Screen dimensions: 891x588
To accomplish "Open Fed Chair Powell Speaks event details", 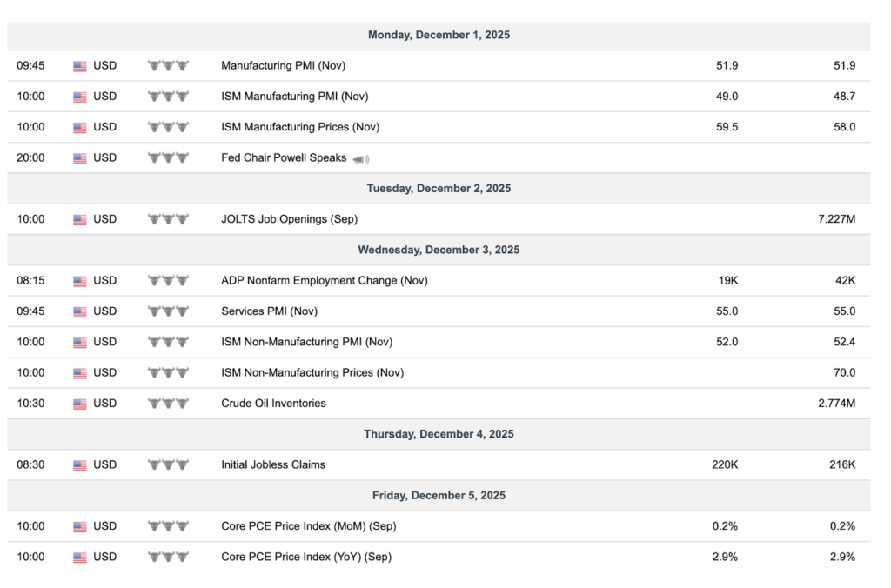I will pos(284,157).
